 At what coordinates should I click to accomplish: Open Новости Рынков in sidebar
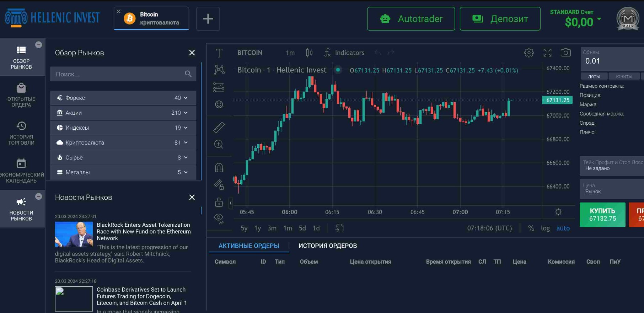(21, 209)
